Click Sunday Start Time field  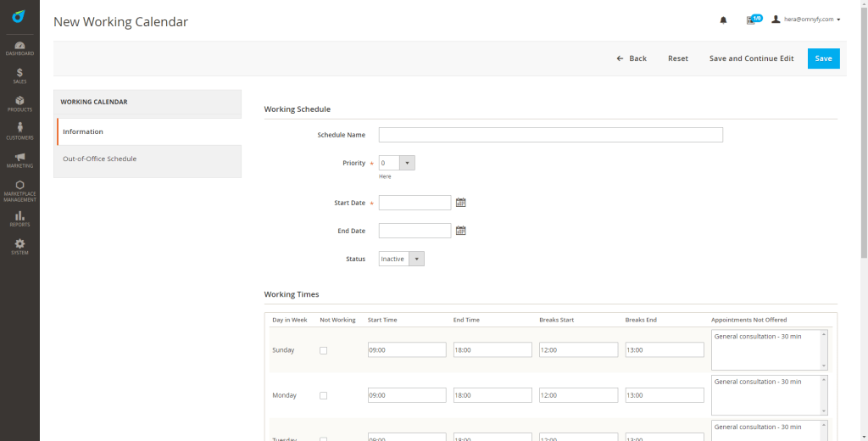pyautogui.click(x=407, y=349)
